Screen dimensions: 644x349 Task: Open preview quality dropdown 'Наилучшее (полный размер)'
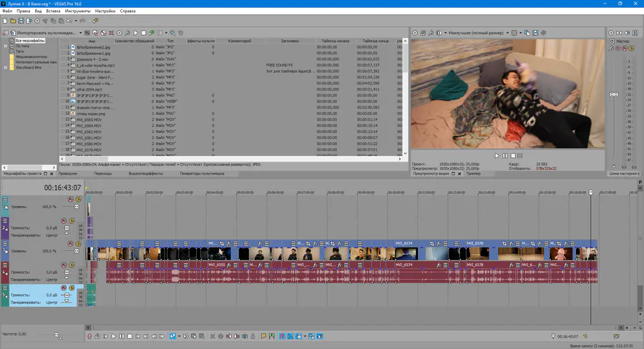point(479,33)
